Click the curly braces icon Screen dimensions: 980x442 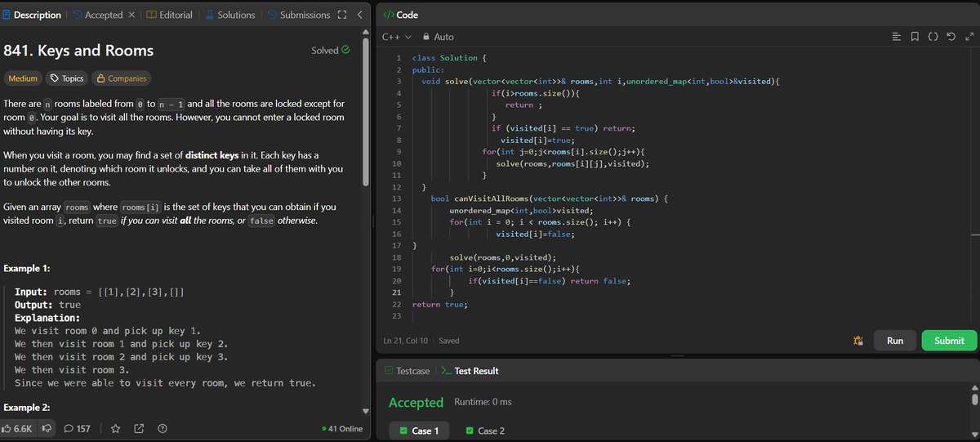coord(934,37)
